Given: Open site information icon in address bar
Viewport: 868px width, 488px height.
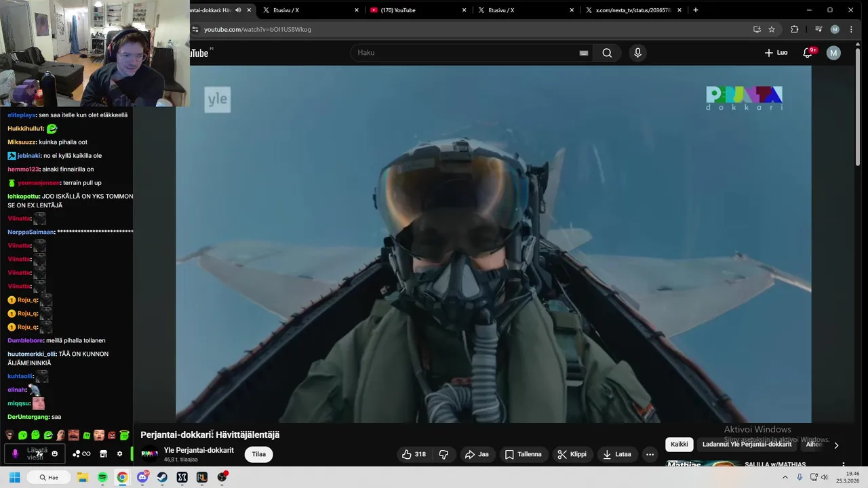Looking at the screenshot, I should [195, 29].
